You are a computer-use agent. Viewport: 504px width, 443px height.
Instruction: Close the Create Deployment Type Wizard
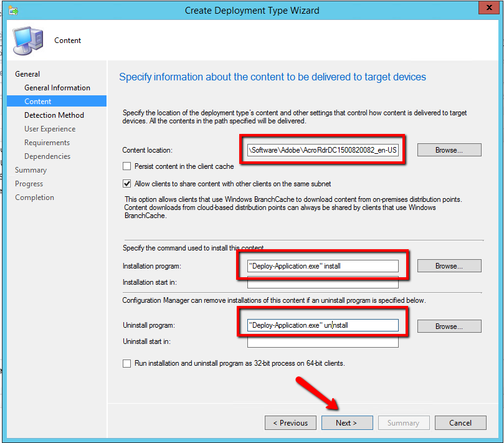point(487,9)
